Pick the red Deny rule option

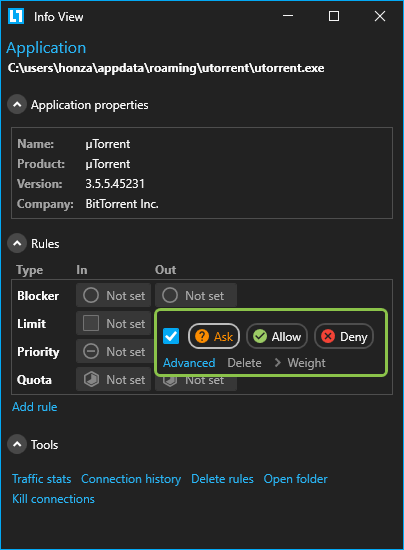point(344,336)
